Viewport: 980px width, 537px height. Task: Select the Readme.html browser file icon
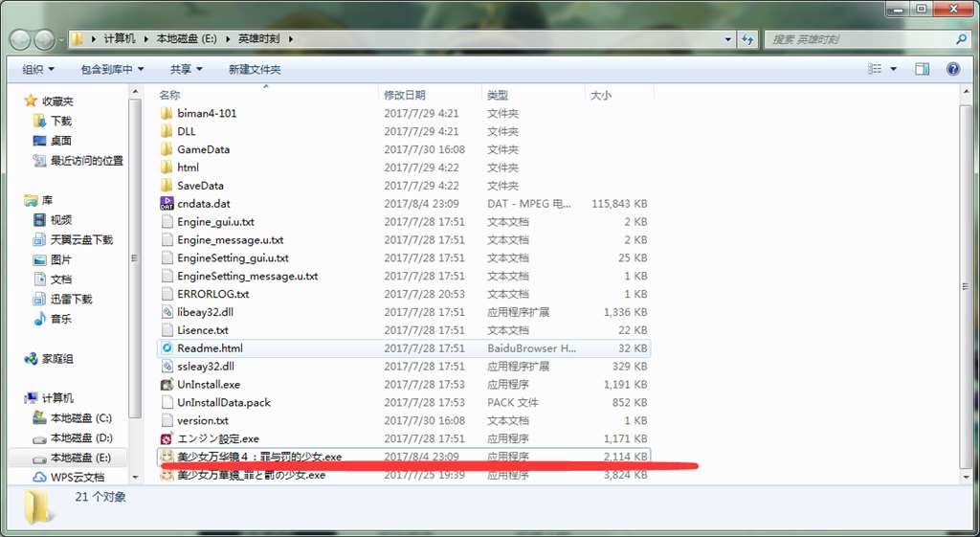[x=167, y=348]
